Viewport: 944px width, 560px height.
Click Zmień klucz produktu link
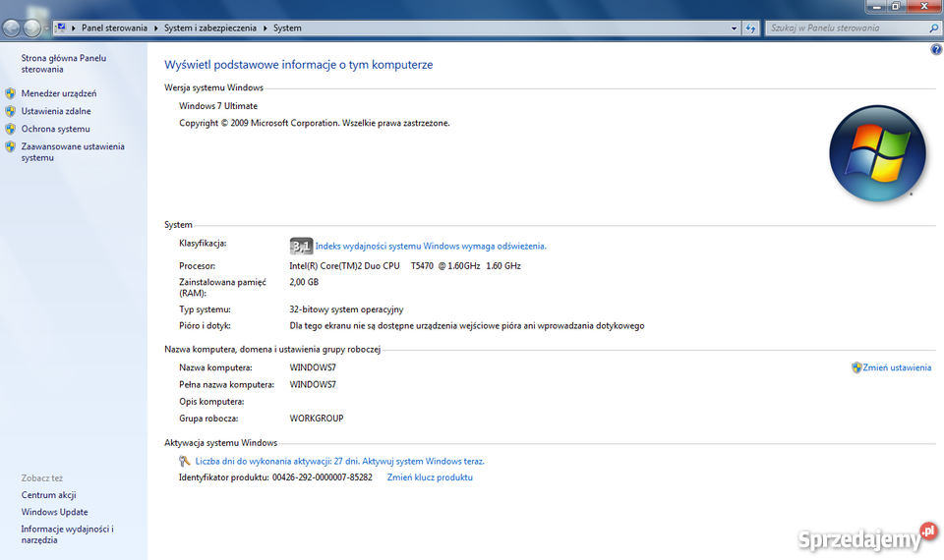(430, 477)
